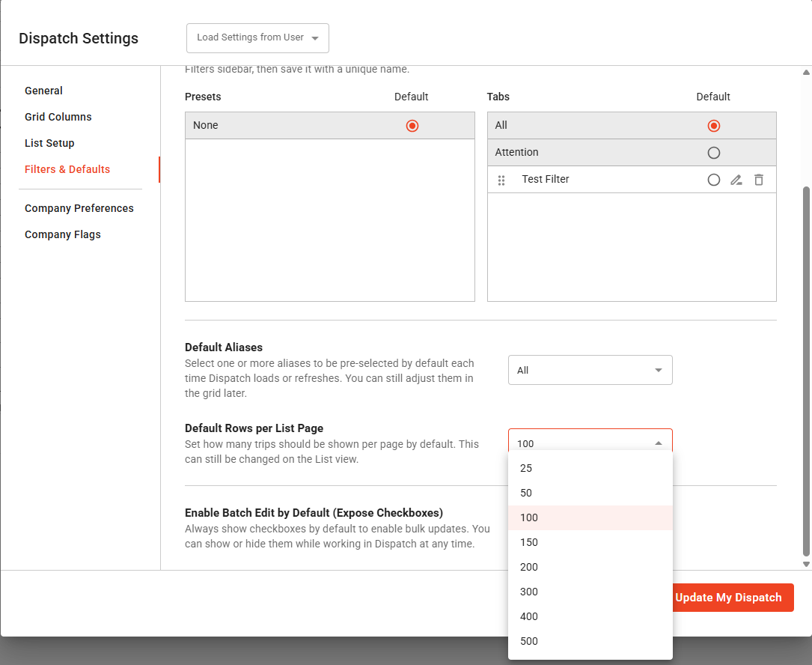The width and height of the screenshot is (812, 665).
Task: Switch to Grid Columns section
Action: tap(58, 117)
